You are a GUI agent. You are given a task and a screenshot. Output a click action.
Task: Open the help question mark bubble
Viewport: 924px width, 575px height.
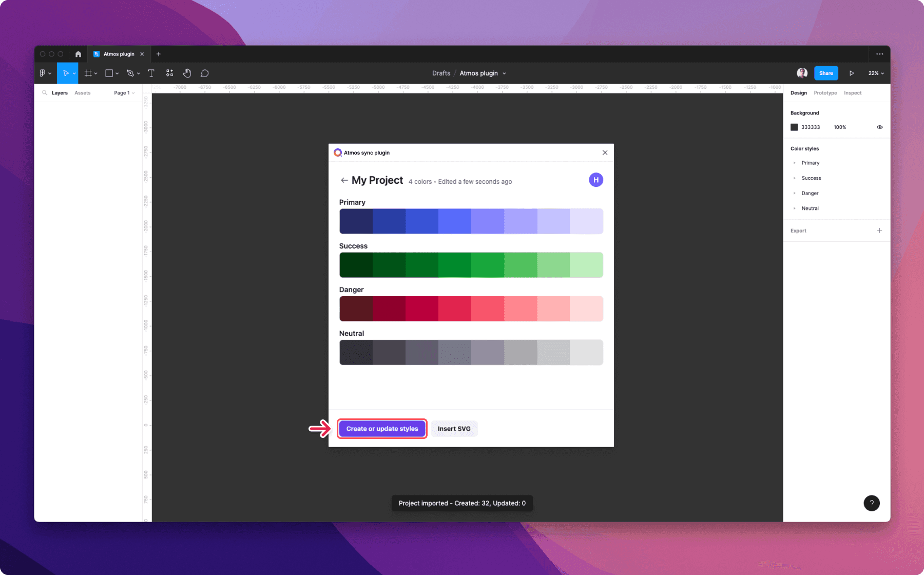pos(871,503)
